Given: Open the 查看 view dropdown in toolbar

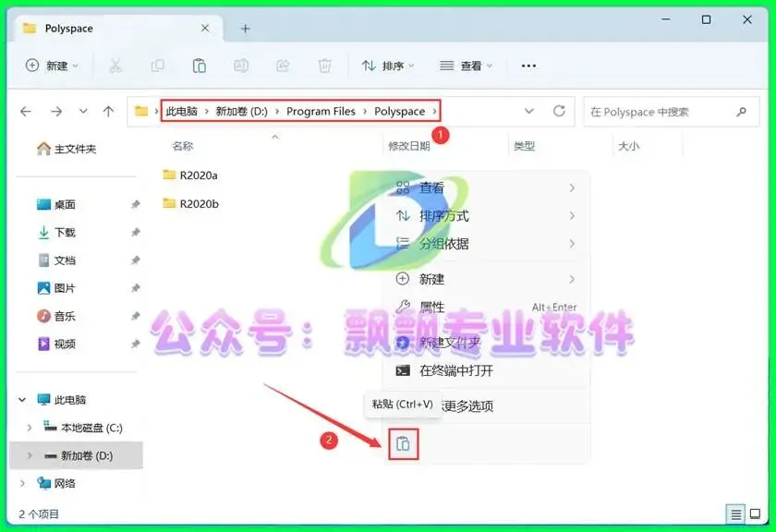Looking at the screenshot, I should click(x=467, y=66).
